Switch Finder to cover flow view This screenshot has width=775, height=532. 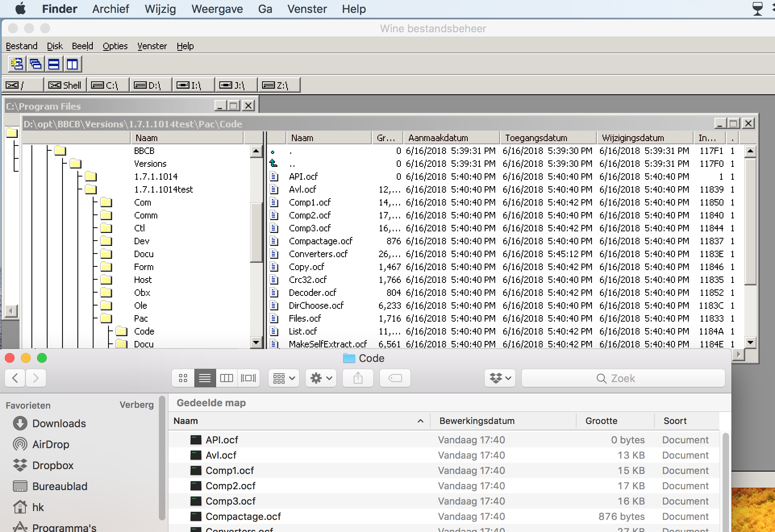tap(248, 378)
